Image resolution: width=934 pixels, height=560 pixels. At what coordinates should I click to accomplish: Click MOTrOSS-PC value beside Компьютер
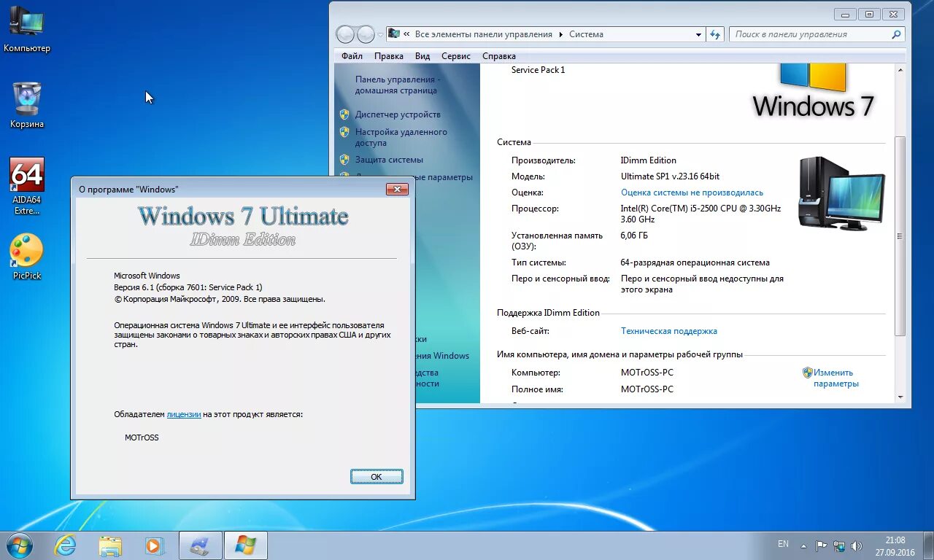click(647, 373)
